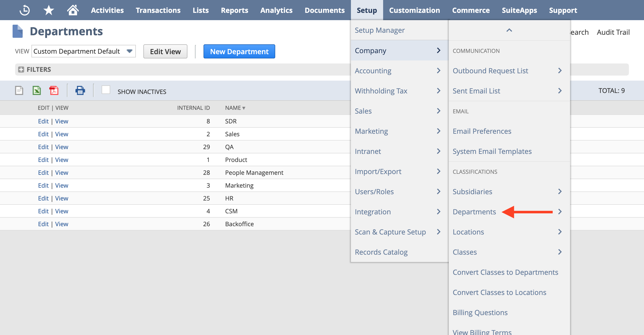This screenshot has width=644, height=335.
Task: Export the departments list to Excel
Action: (x=36, y=90)
